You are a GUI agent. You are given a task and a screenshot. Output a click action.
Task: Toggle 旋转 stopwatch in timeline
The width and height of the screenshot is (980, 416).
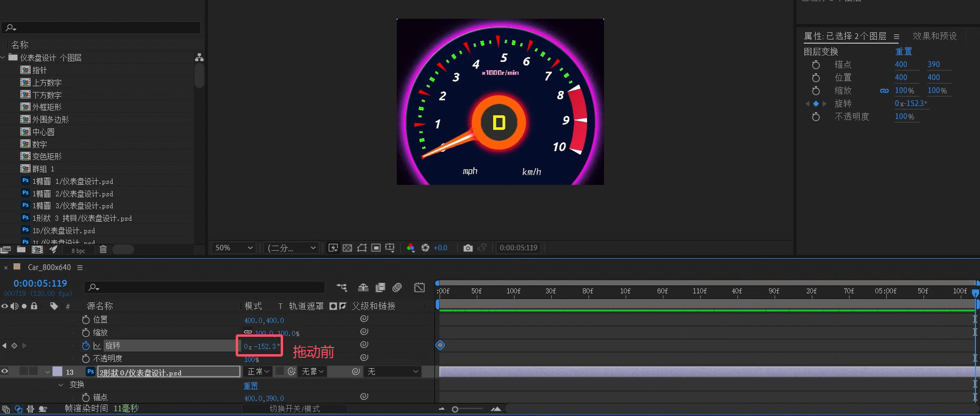[x=86, y=346]
